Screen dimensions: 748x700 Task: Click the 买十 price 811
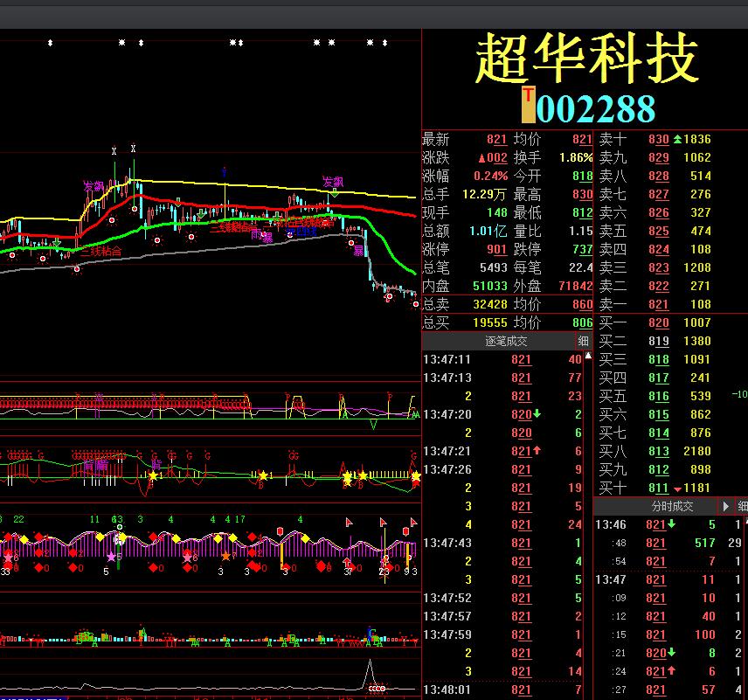[658, 488]
